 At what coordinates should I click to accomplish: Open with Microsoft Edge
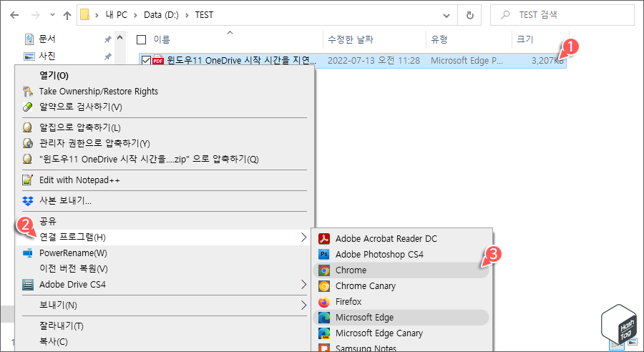(x=401, y=318)
